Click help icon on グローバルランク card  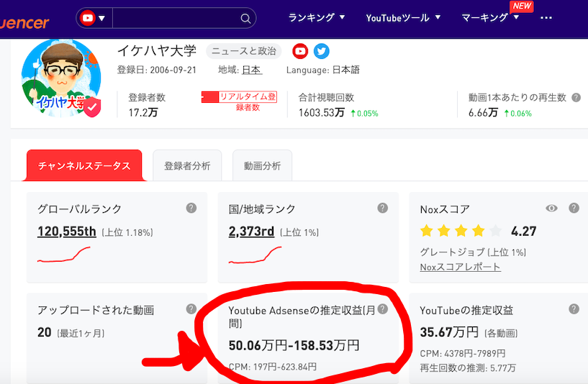(191, 208)
